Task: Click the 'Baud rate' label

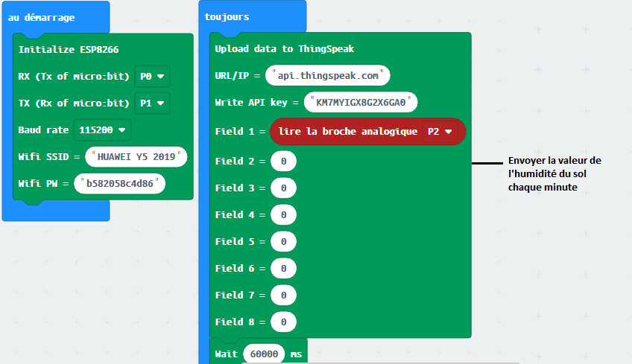Action: point(43,130)
